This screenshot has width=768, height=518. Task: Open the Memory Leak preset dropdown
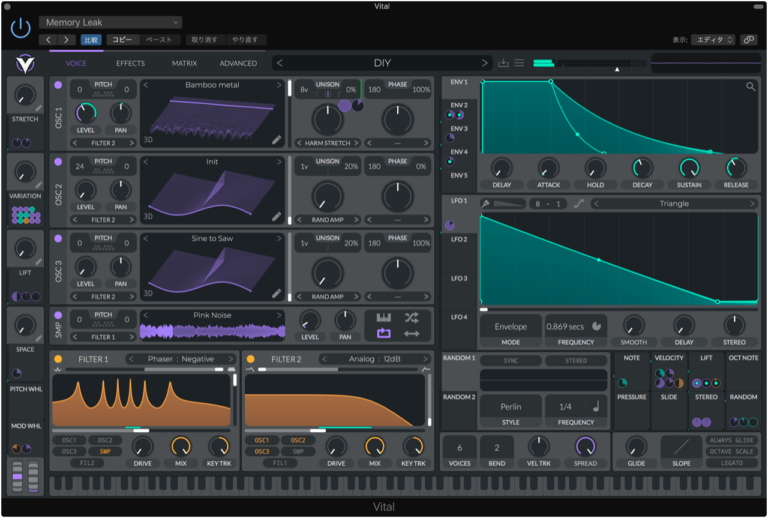(x=110, y=22)
